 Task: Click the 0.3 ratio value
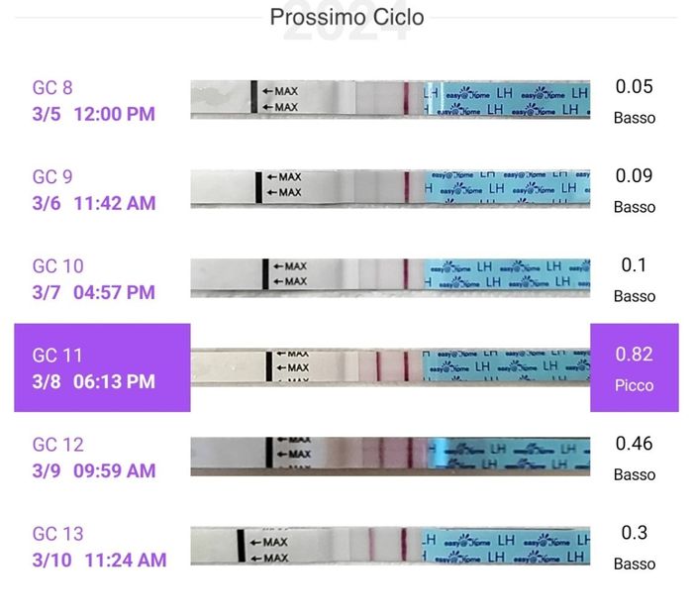[x=634, y=533]
